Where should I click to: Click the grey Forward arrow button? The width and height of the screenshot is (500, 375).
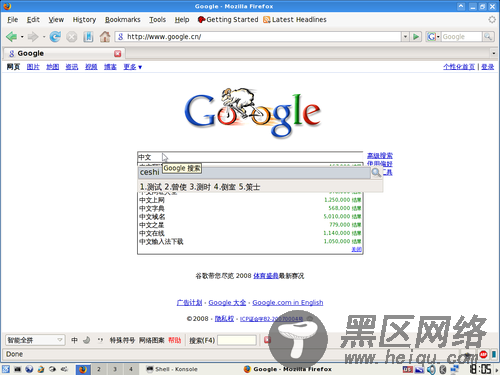[33, 37]
